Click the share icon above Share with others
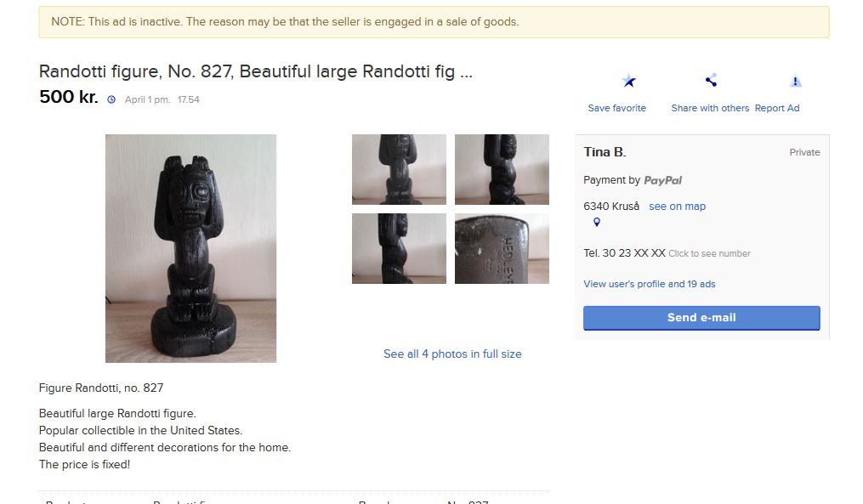The width and height of the screenshot is (863, 504). pos(711,81)
